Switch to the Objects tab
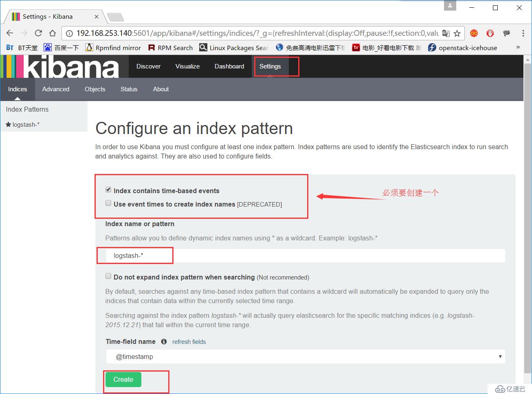The width and height of the screenshot is (532, 394). click(95, 89)
